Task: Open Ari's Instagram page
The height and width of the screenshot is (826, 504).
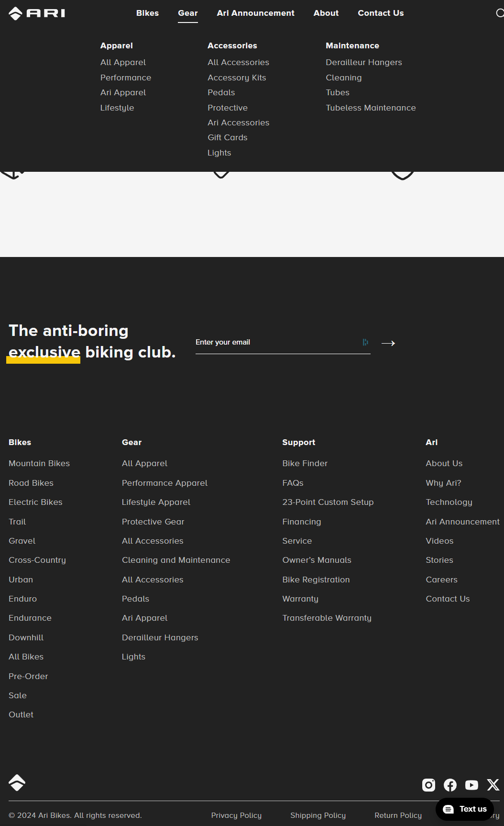Action: (428, 785)
